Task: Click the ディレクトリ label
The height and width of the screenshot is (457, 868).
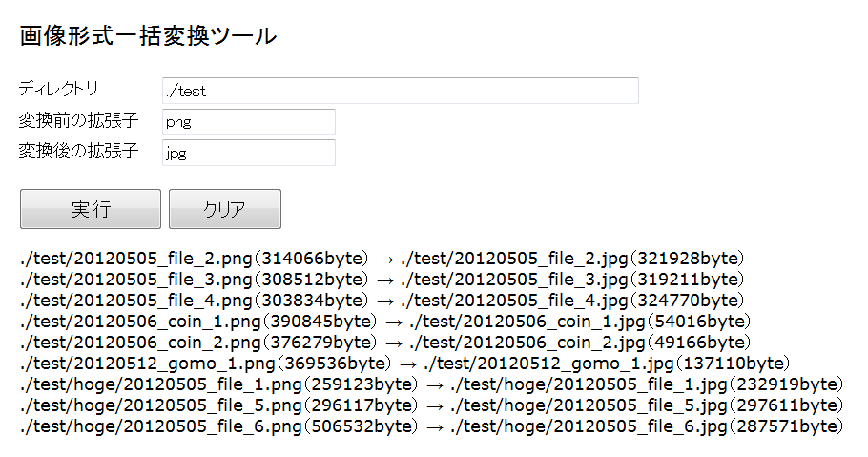Action: [59, 89]
